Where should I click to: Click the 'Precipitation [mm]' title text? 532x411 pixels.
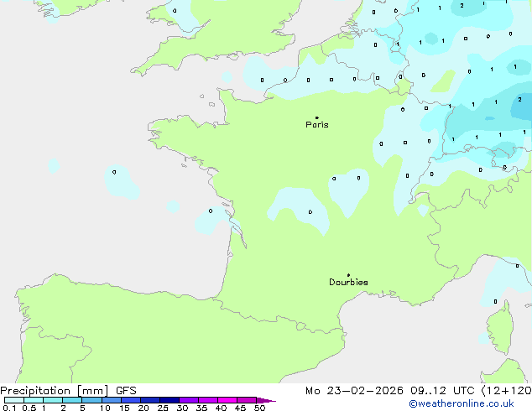(55, 391)
